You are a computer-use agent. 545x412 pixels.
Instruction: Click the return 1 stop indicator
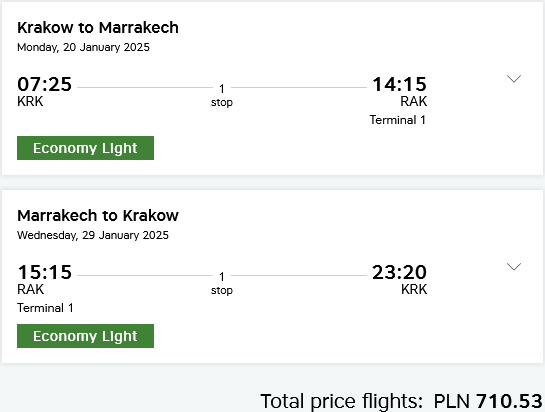click(x=222, y=283)
